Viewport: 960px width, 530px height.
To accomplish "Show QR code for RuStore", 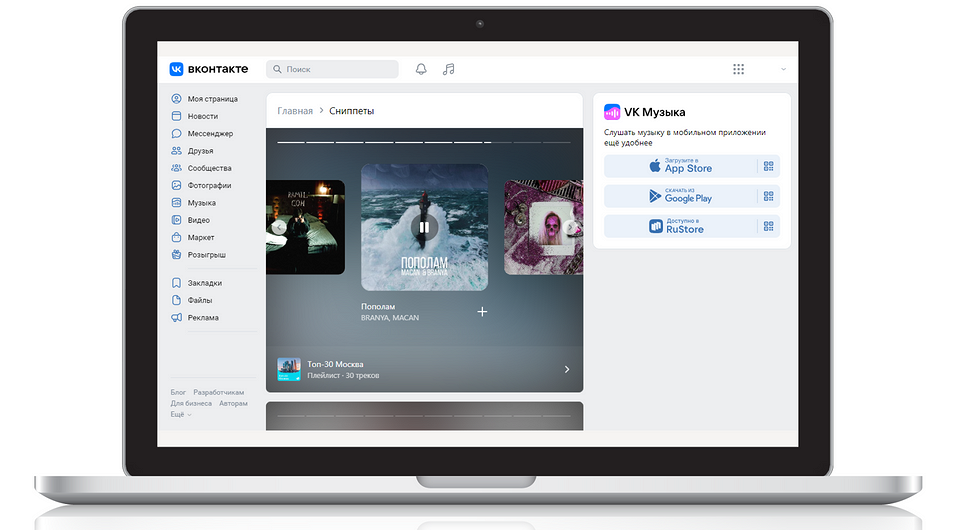I will 768,226.
